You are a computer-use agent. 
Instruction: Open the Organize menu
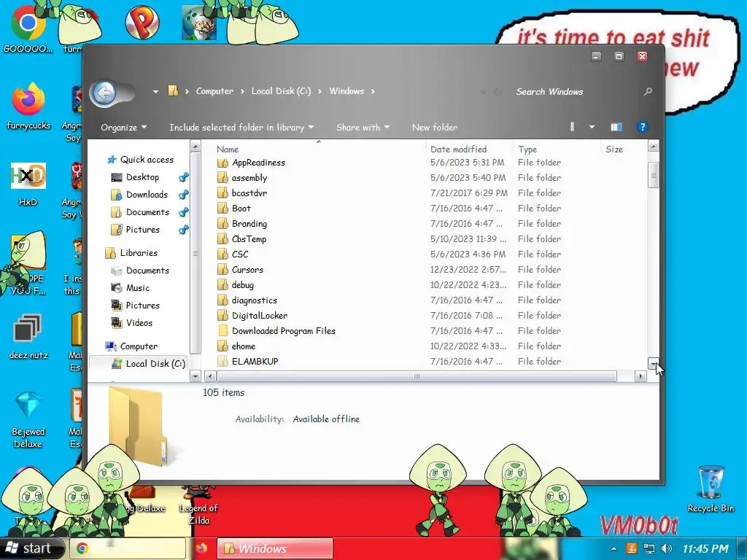pyautogui.click(x=123, y=127)
